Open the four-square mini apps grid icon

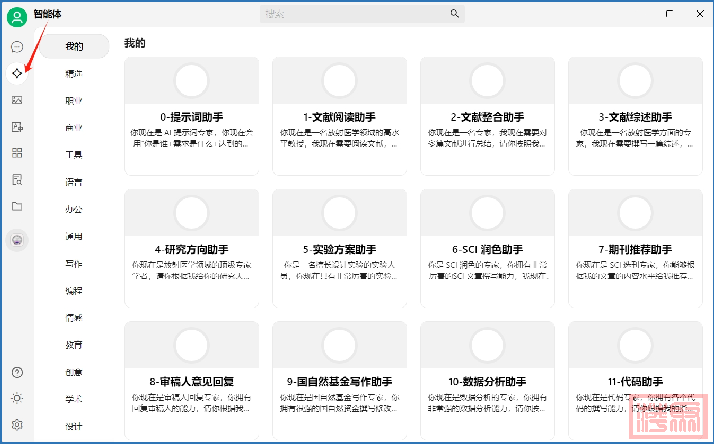click(17, 153)
